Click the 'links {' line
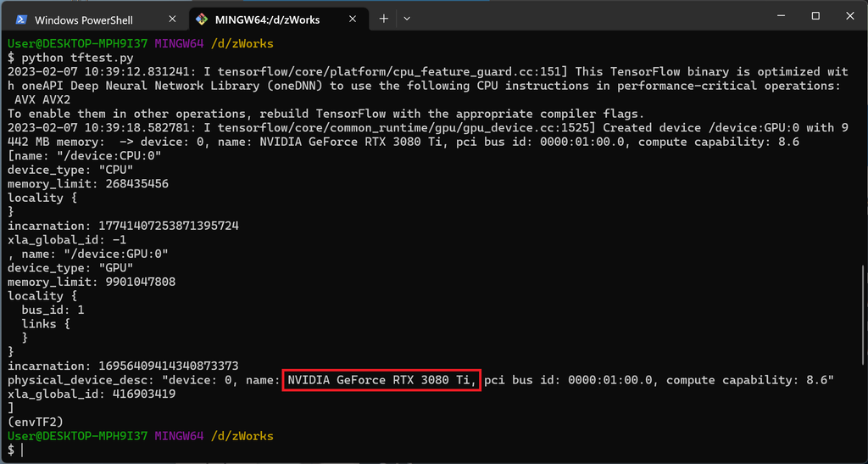Screen dimensions: 868x464 [46, 324]
